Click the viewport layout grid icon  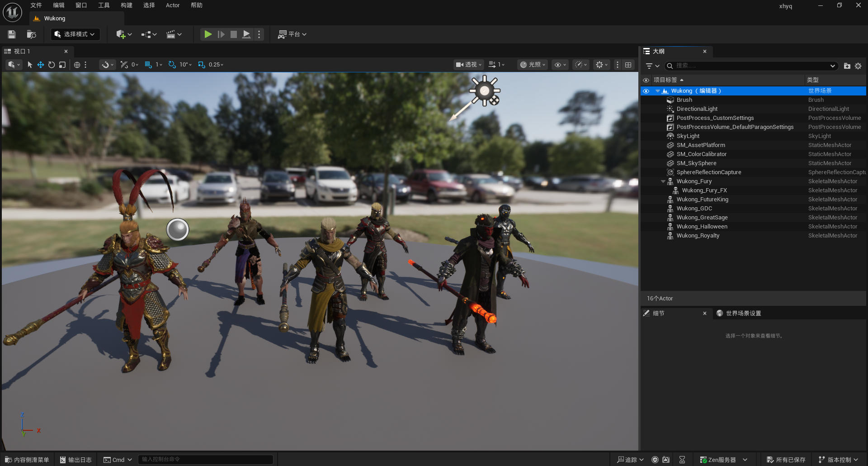[628, 65]
